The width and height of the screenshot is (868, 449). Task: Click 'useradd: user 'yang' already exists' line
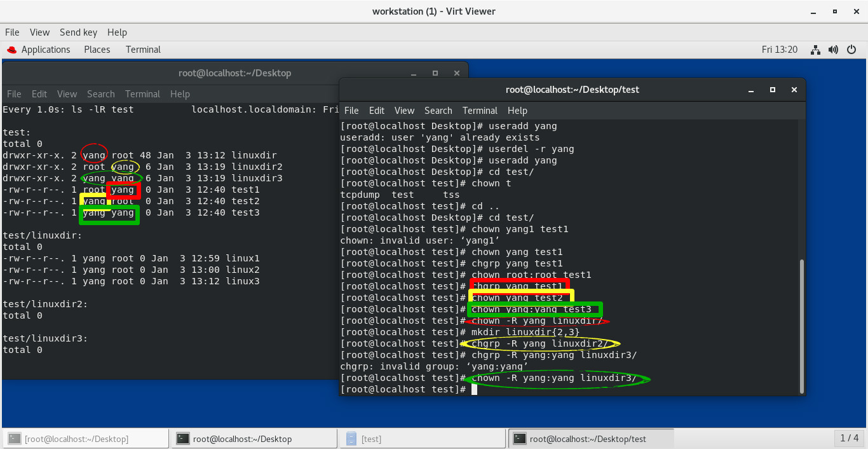(440, 137)
